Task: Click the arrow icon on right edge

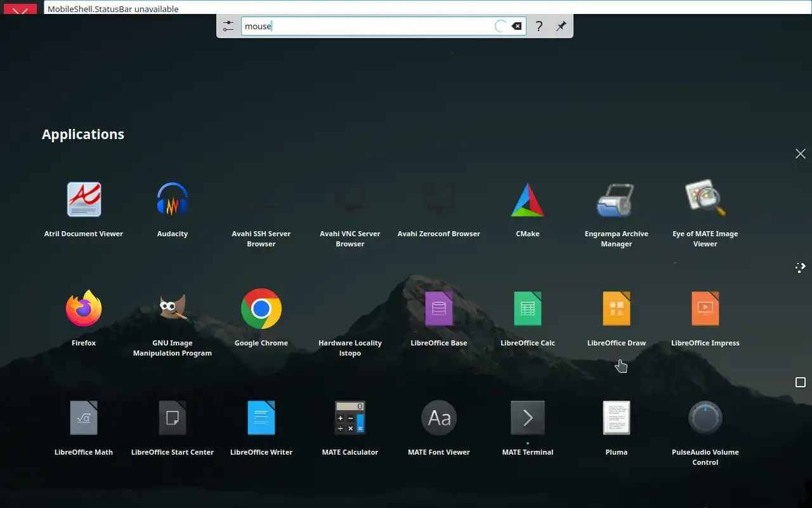Action: pos(801,267)
